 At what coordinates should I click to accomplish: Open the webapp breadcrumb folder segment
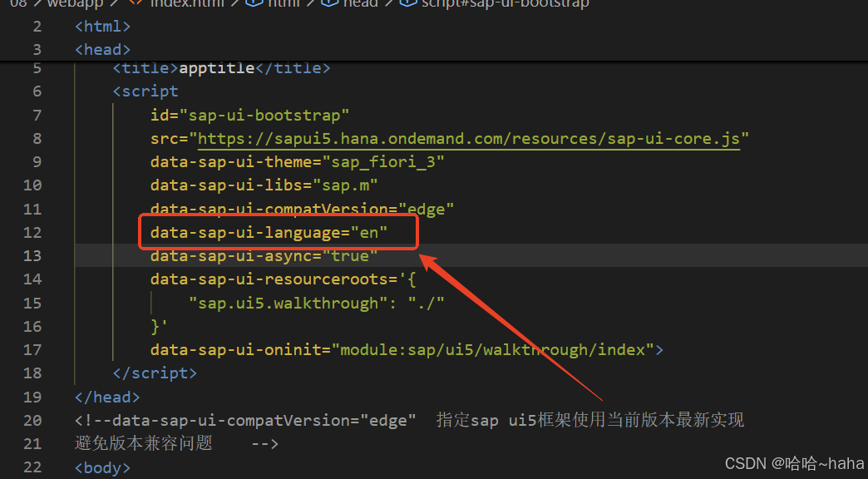coord(76,3)
